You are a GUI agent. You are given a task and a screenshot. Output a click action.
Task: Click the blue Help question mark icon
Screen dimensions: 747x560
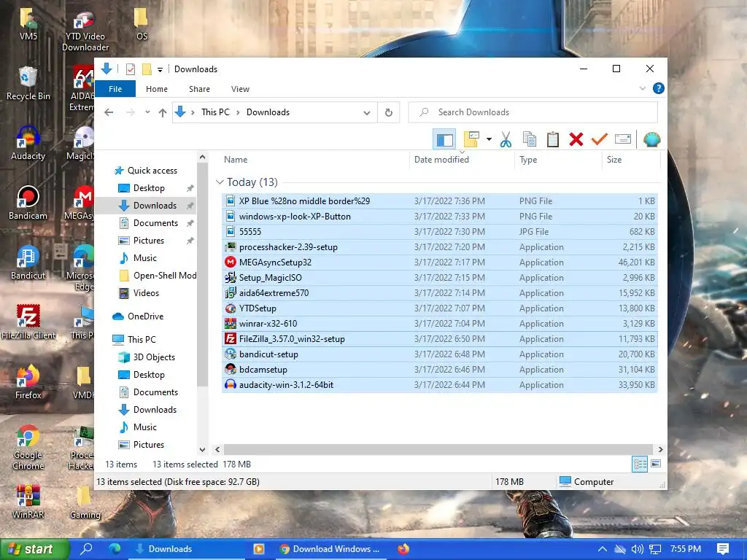pos(659,88)
